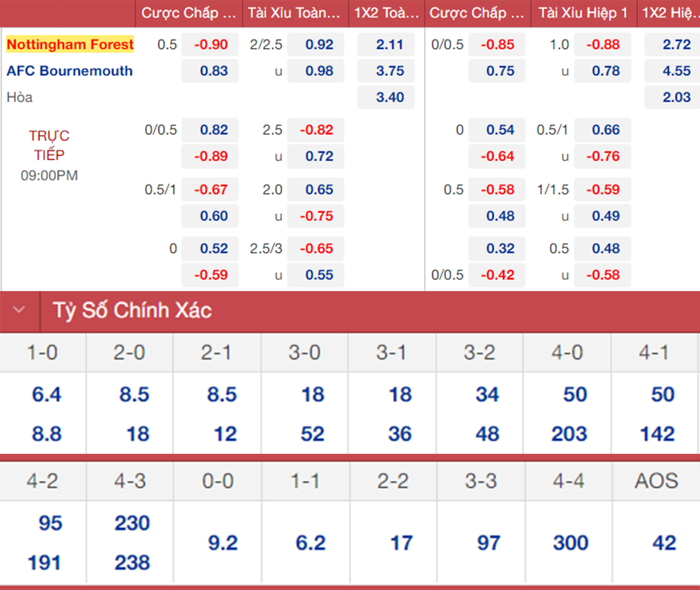
Task: Click the Nottingham Forest team name
Action: tap(70, 44)
